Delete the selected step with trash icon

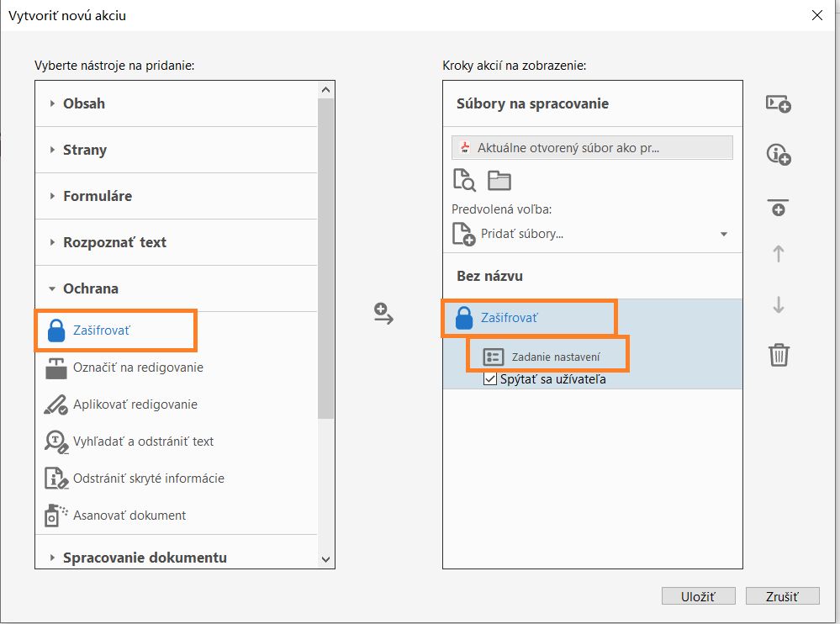(779, 355)
